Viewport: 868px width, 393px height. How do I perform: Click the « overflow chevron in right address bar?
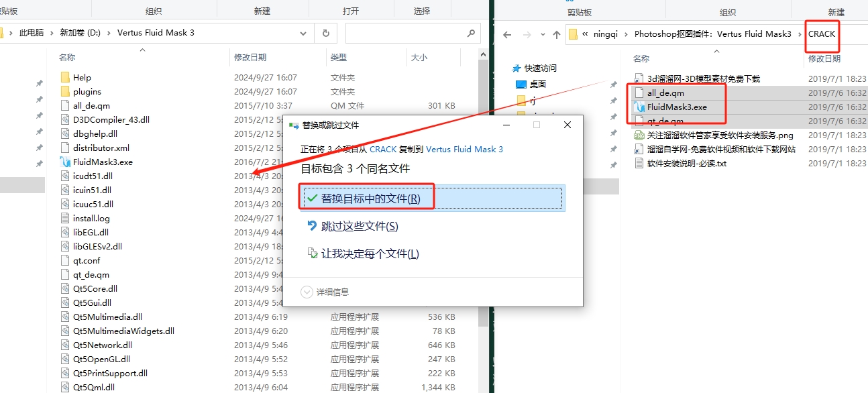pos(586,34)
